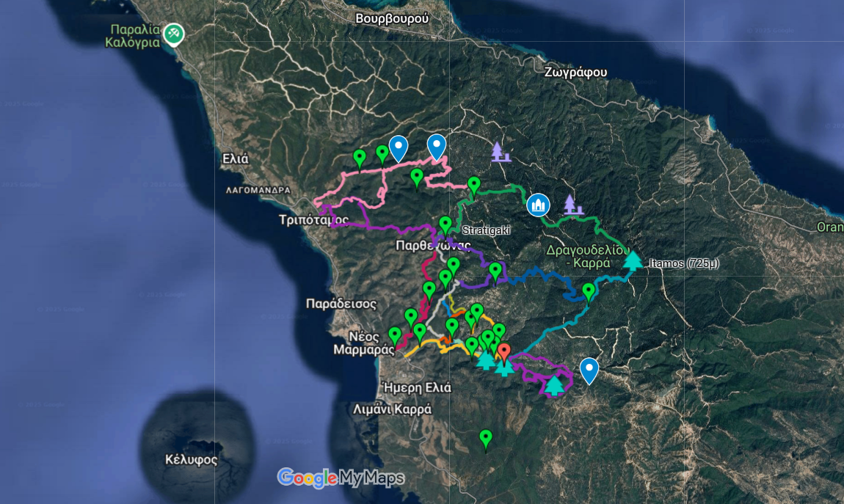Image resolution: width=844 pixels, height=504 pixels.
Task: Click blue pin east of purple loop trail
Action: click(589, 370)
